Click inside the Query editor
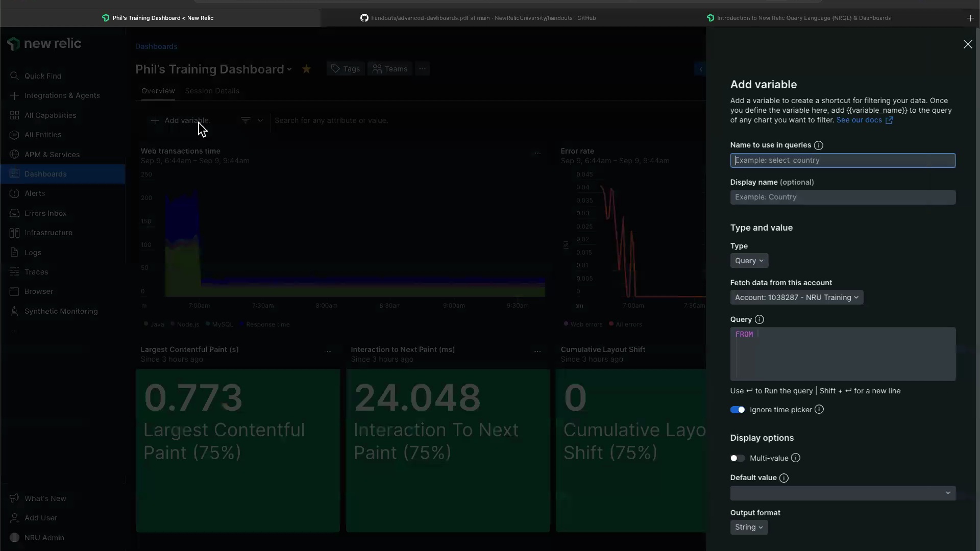 [x=843, y=354]
